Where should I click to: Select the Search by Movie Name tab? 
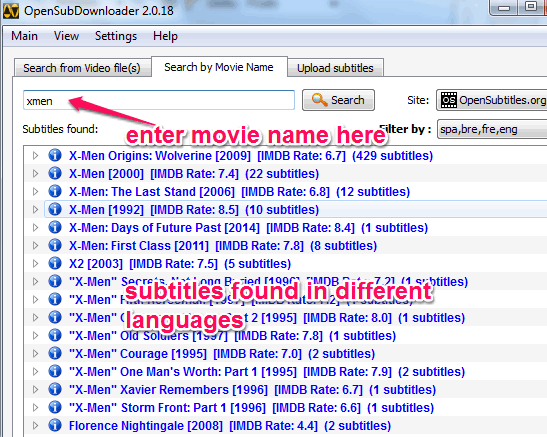pos(219,67)
